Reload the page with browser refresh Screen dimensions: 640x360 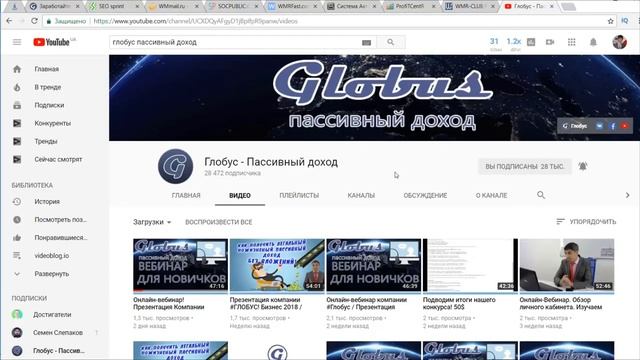[34, 21]
